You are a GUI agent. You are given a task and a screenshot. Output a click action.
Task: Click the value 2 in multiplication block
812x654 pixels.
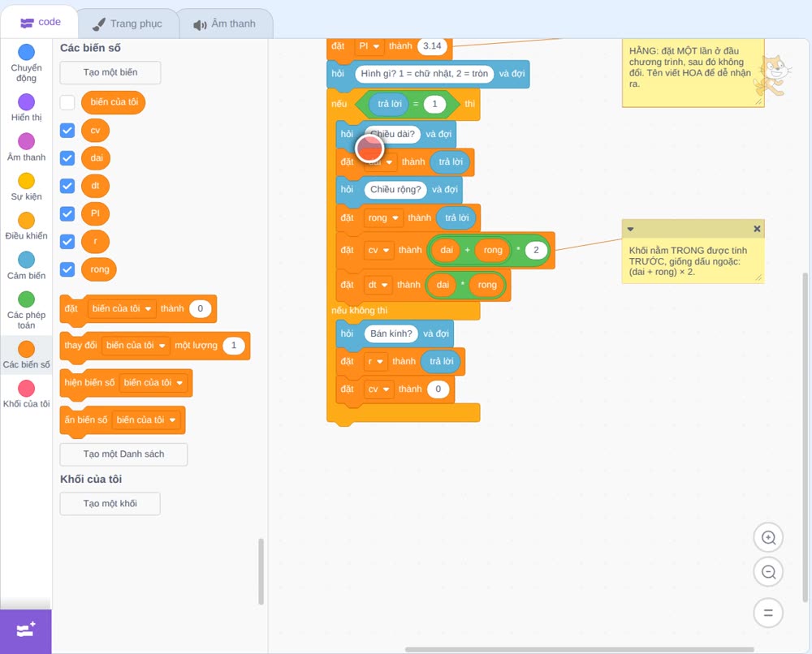tap(536, 250)
